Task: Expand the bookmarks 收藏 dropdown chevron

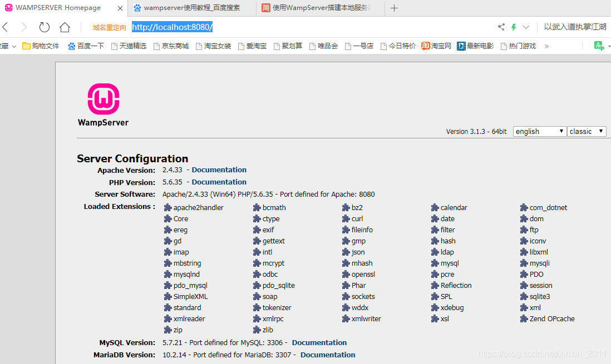Action: pos(14,46)
